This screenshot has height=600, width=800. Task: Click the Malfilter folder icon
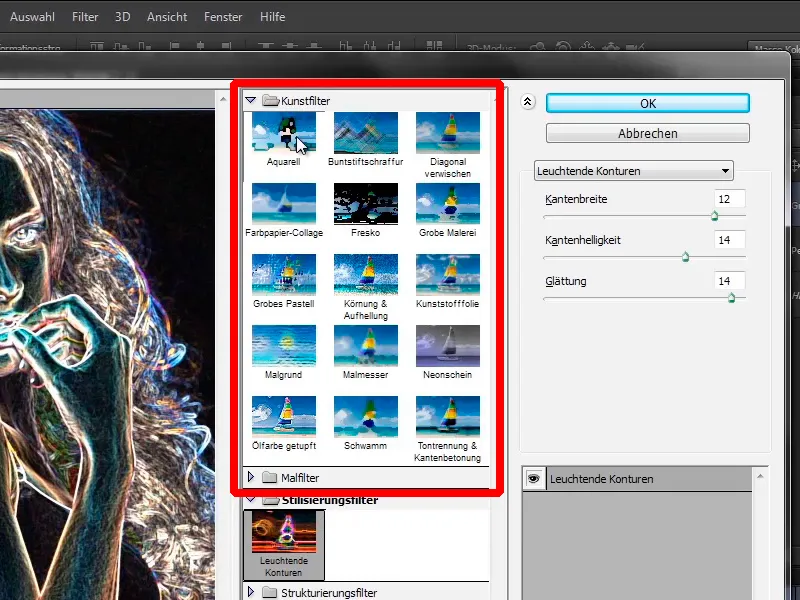[x=269, y=478]
